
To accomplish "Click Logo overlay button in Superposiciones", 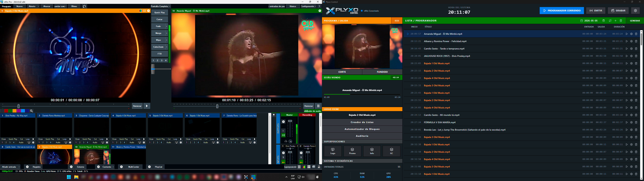I will pos(333,151).
